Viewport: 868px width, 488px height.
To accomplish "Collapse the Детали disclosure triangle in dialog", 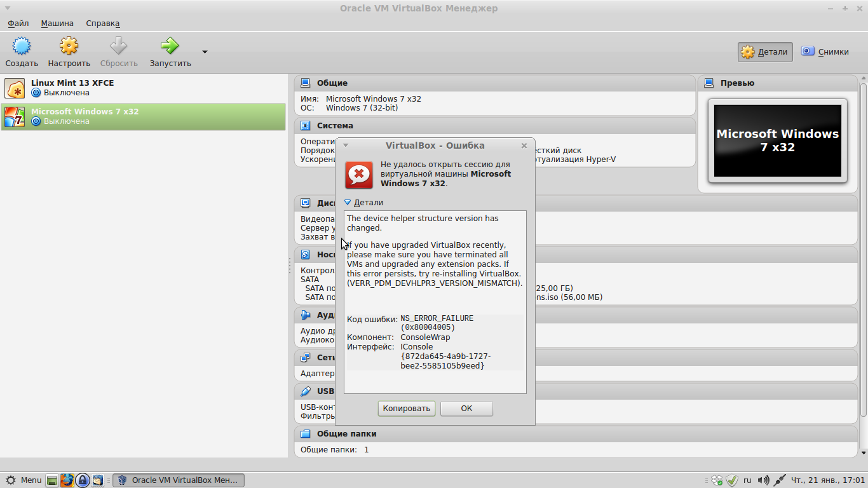I will [x=348, y=203].
